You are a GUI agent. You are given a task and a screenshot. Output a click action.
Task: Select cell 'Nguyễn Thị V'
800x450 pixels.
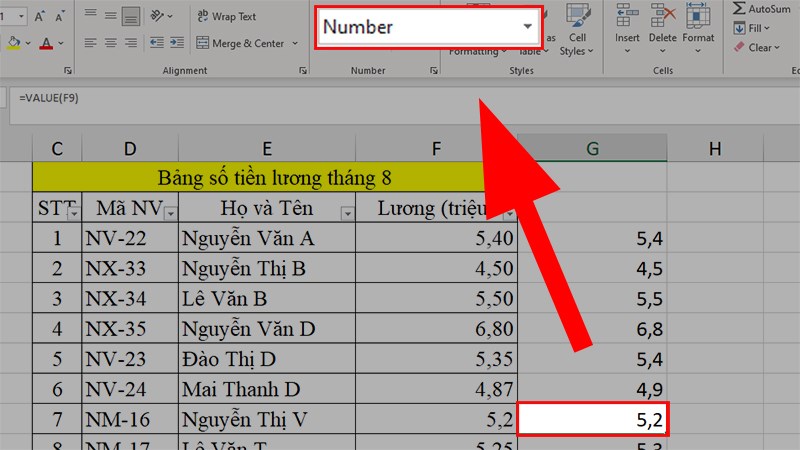267,419
